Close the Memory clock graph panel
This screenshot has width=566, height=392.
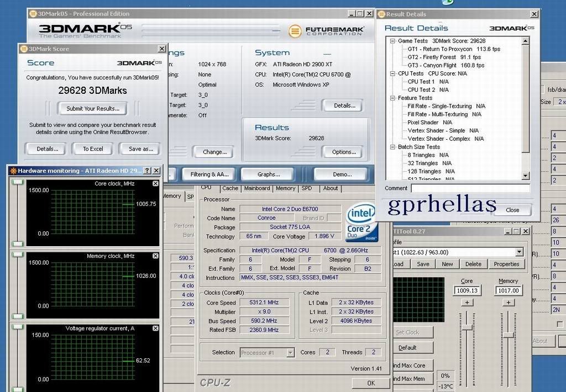point(155,256)
